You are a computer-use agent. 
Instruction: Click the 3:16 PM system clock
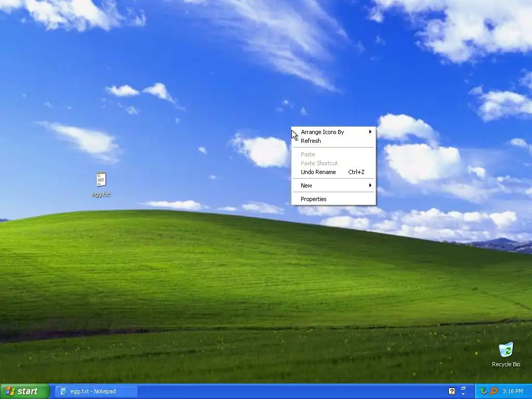[x=513, y=391]
